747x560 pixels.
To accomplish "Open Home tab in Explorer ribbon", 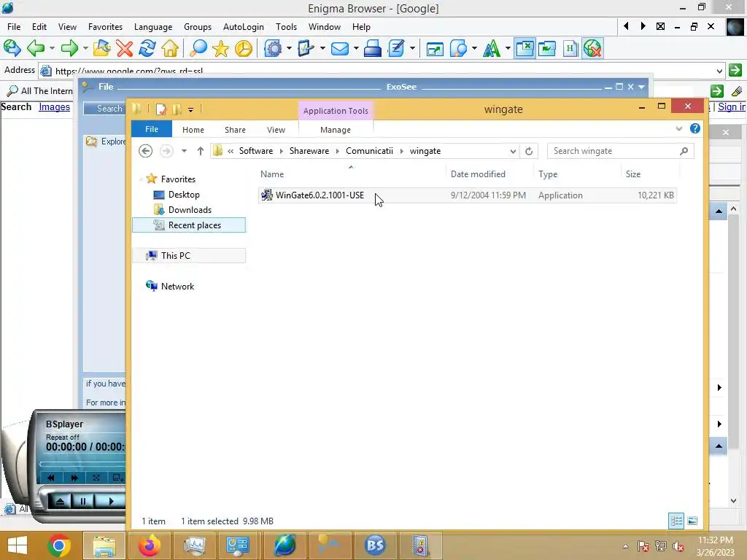I will coord(193,130).
